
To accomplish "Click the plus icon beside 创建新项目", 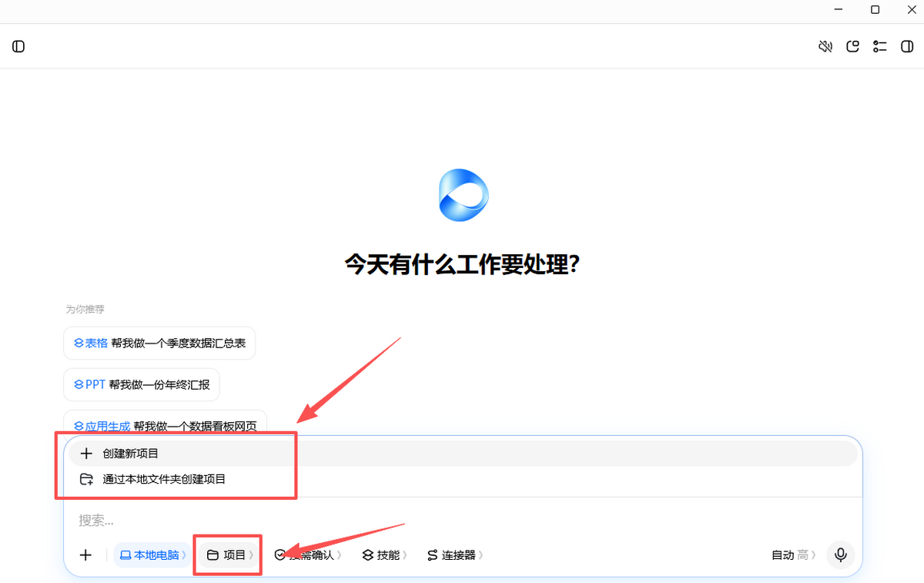I will pos(86,454).
